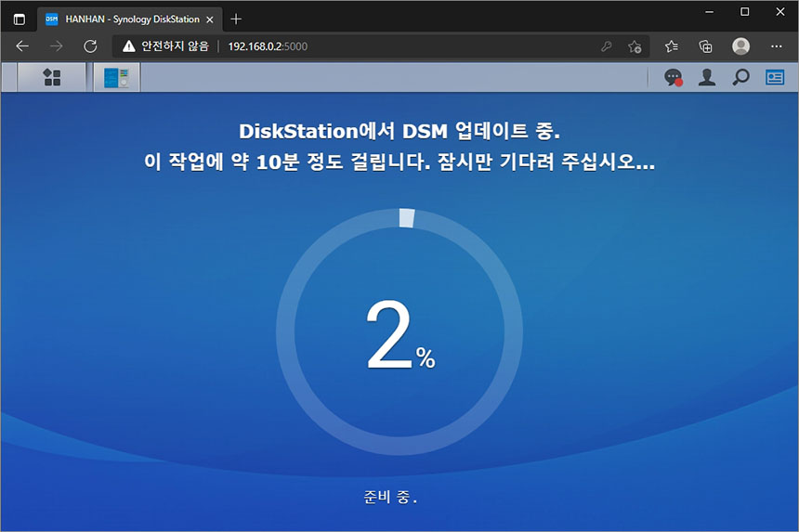Click the '안전하지 않음' security label

pos(175,46)
